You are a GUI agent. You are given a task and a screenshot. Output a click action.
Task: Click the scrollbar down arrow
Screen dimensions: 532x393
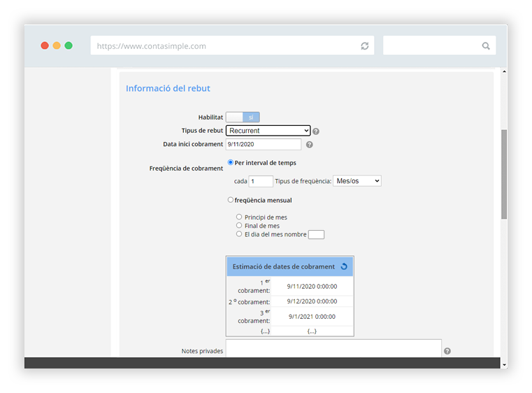(x=504, y=365)
